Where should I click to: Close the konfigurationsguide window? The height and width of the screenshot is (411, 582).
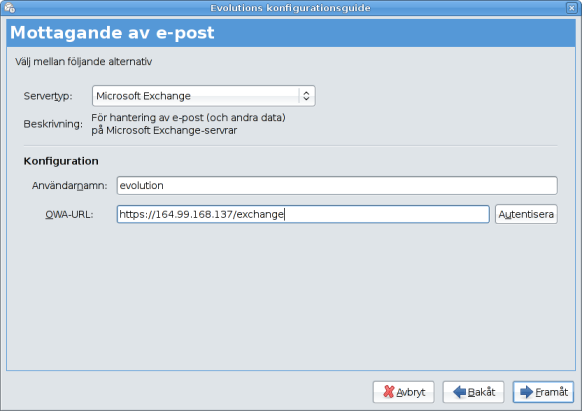pyautogui.click(x=572, y=8)
